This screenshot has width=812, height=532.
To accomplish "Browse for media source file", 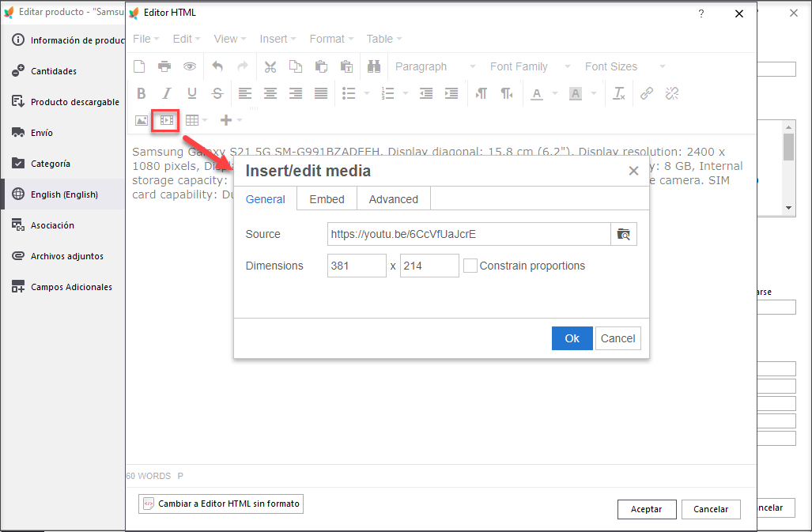I will [x=624, y=235].
